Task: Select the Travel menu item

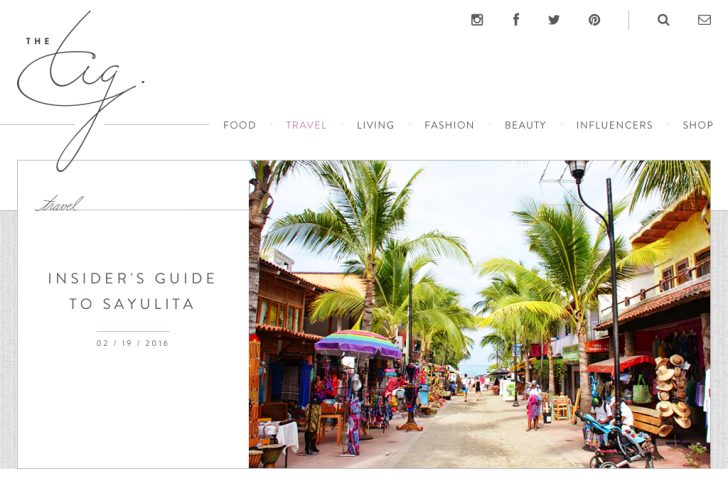Action: coord(306,125)
